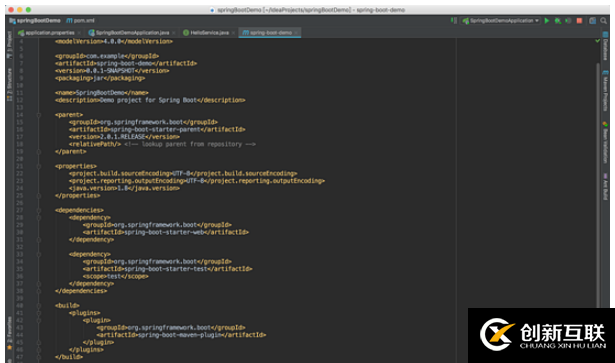Click the spring-boot-demo artifactId line
Viewport: 615px width, 363px height.
point(126,64)
